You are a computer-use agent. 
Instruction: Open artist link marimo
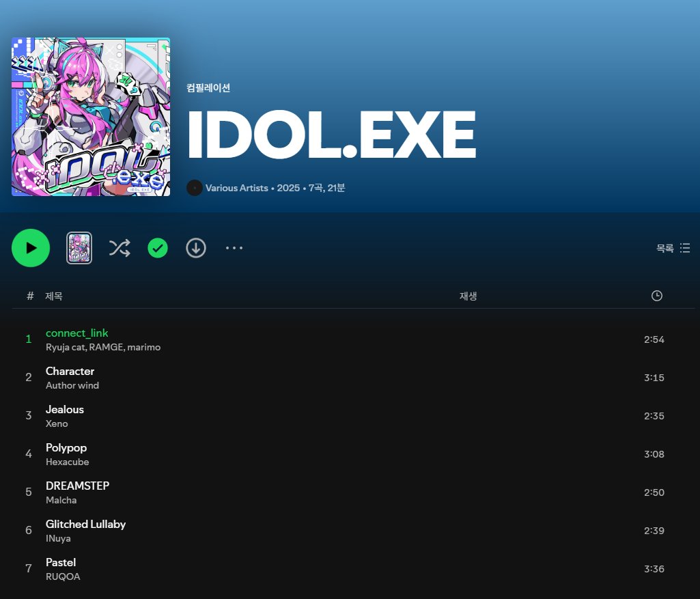click(x=143, y=347)
